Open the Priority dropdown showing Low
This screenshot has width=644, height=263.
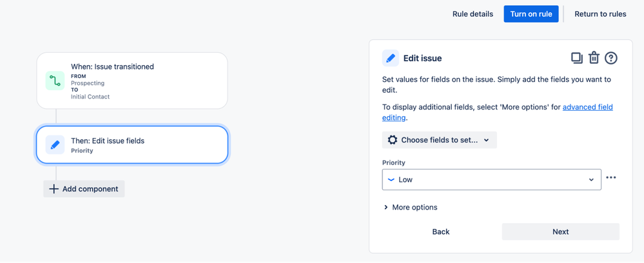tap(491, 180)
